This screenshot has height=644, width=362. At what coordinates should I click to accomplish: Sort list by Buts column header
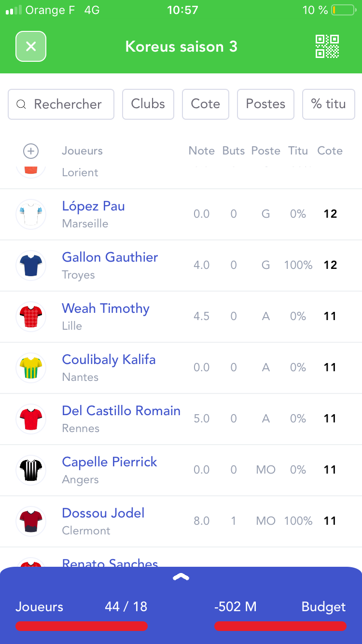click(x=233, y=151)
